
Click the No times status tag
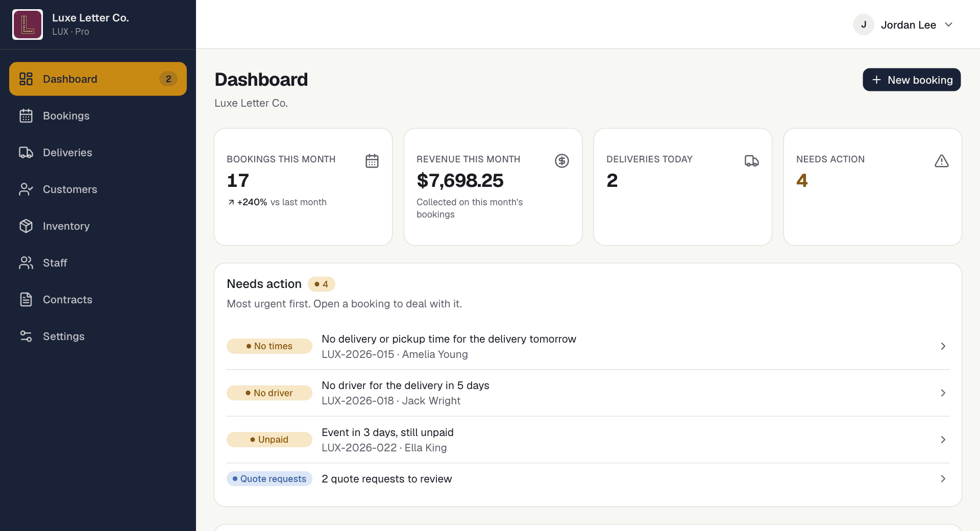269,346
